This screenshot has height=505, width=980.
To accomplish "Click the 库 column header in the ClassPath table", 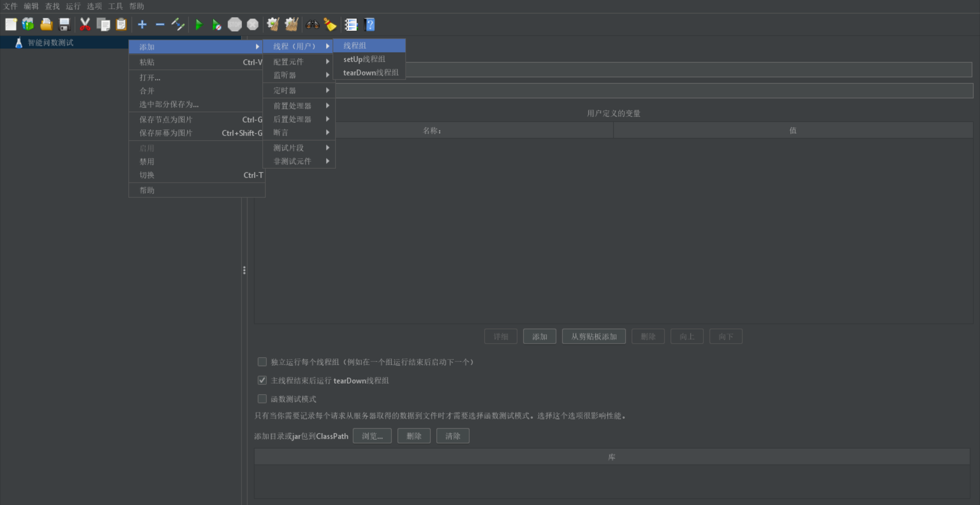I will click(x=612, y=457).
